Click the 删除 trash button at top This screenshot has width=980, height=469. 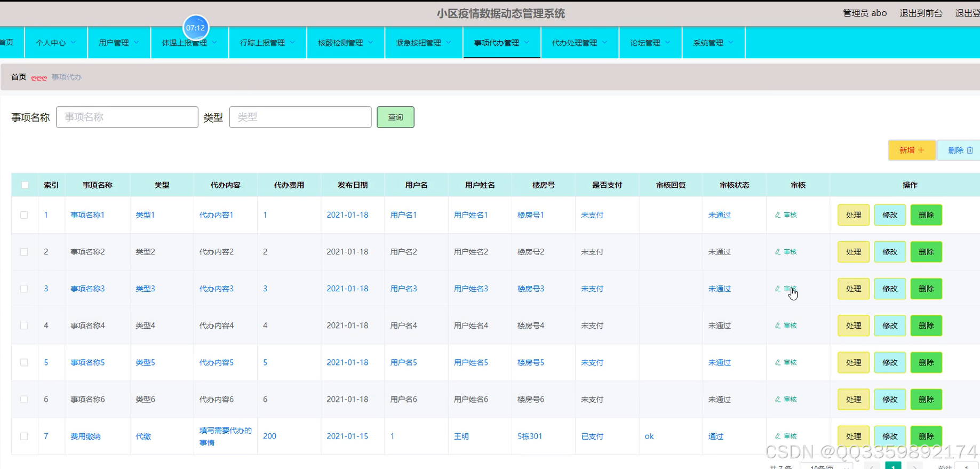tap(960, 150)
